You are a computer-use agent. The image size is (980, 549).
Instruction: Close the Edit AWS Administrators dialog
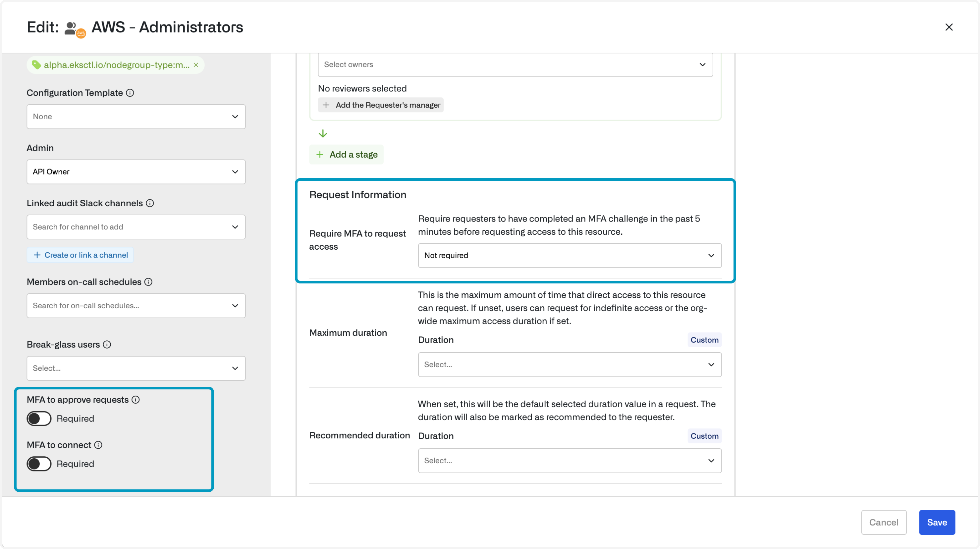[x=949, y=27]
